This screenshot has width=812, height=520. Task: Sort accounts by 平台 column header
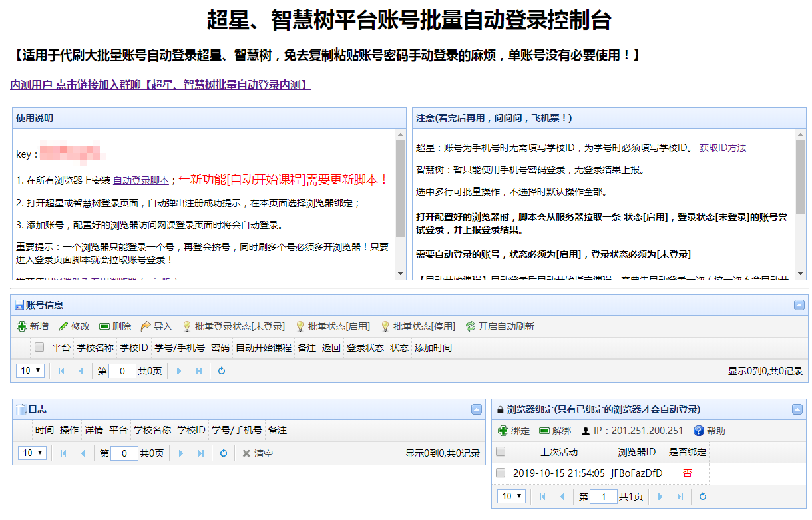(x=61, y=348)
